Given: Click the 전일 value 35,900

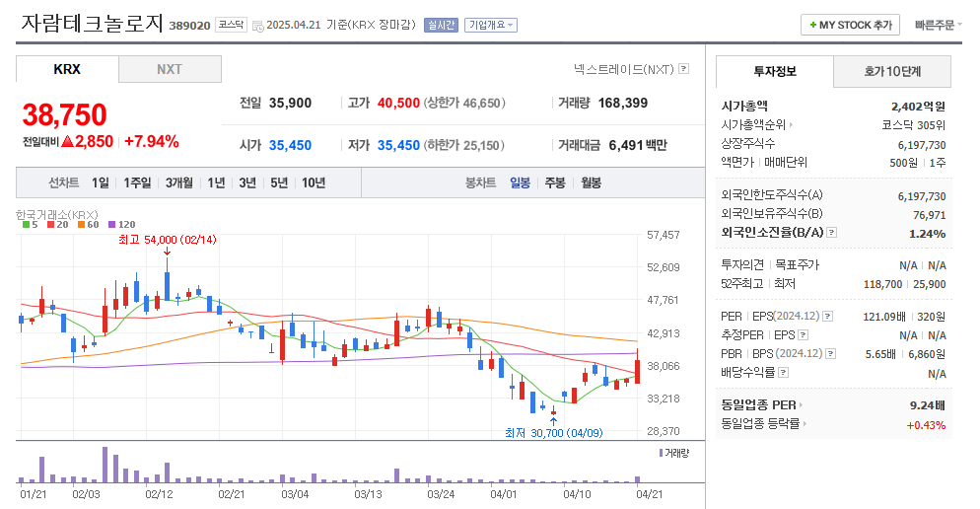Looking at the screenshot, I should [290, 104].
